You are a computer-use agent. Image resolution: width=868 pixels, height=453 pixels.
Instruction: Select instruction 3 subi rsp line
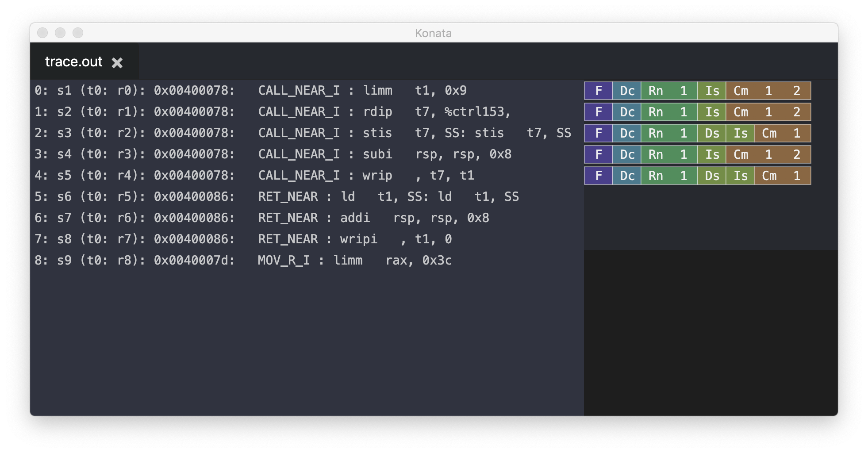[273, 154]
